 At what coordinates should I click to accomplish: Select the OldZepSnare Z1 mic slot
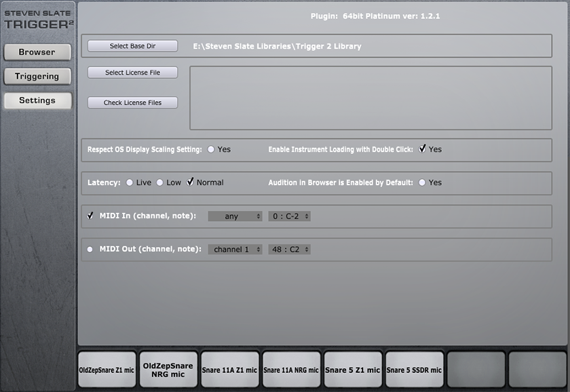(107, 370)
